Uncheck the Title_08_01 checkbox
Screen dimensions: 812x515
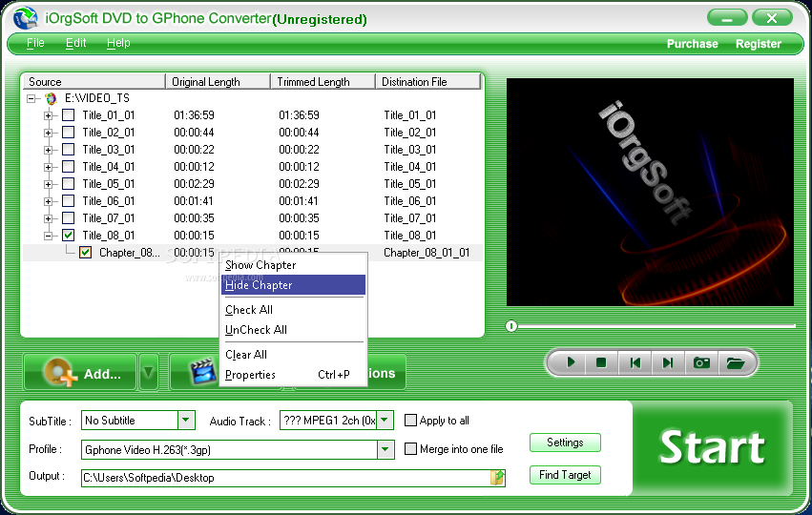68,235
